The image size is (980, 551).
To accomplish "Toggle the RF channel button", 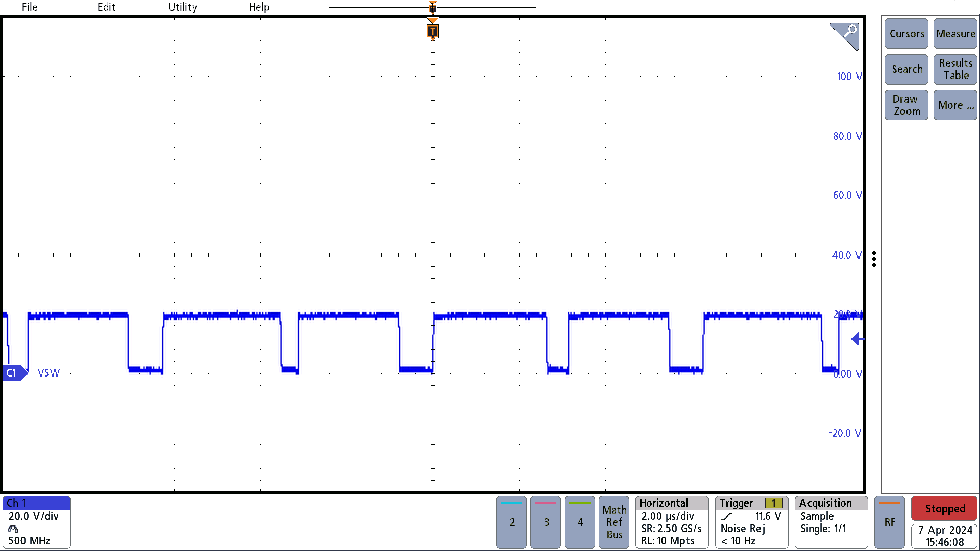I will tap(890, 522).
